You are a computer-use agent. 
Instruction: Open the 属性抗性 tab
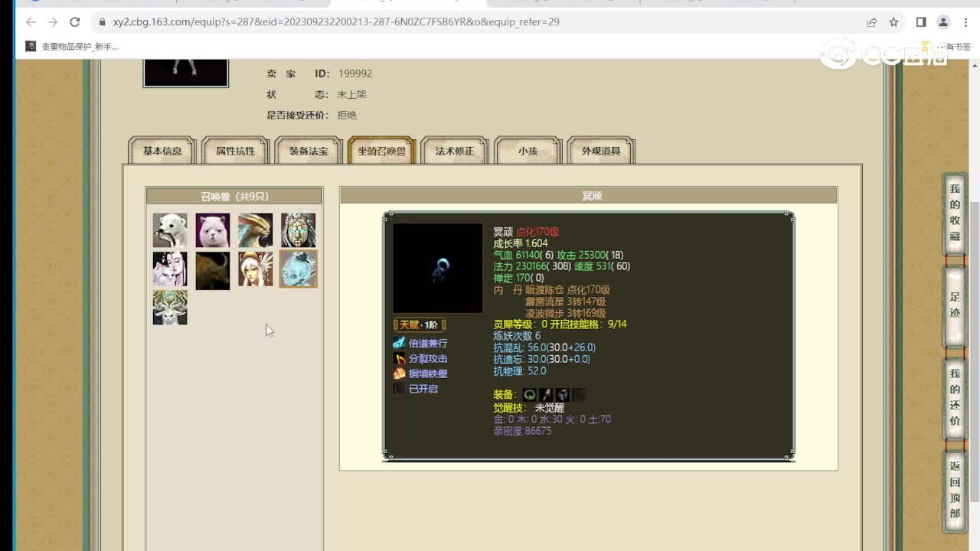click(236, 151)
